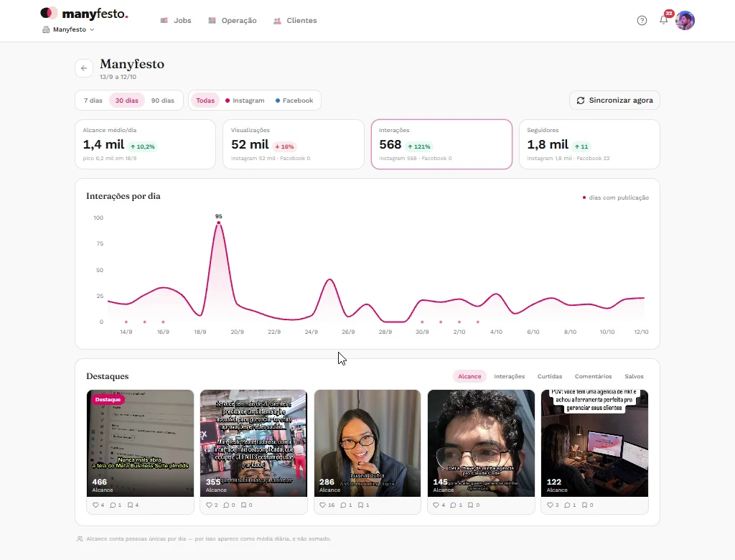Viewport: 735px width, 560px height.
Task: Click comment icon on 145 Alcance post
Action: [454, 505]
